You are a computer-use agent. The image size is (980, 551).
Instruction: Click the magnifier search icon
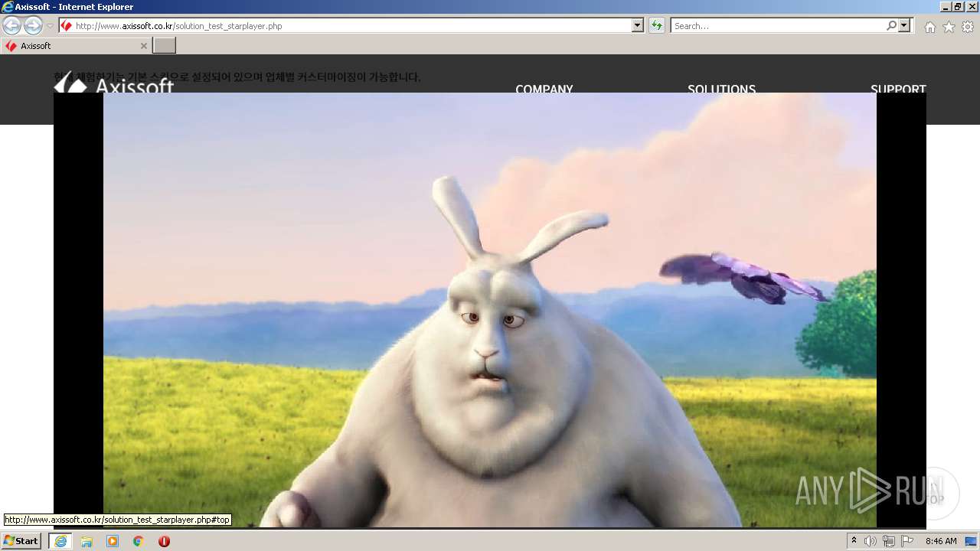click(x=891, y=26)
